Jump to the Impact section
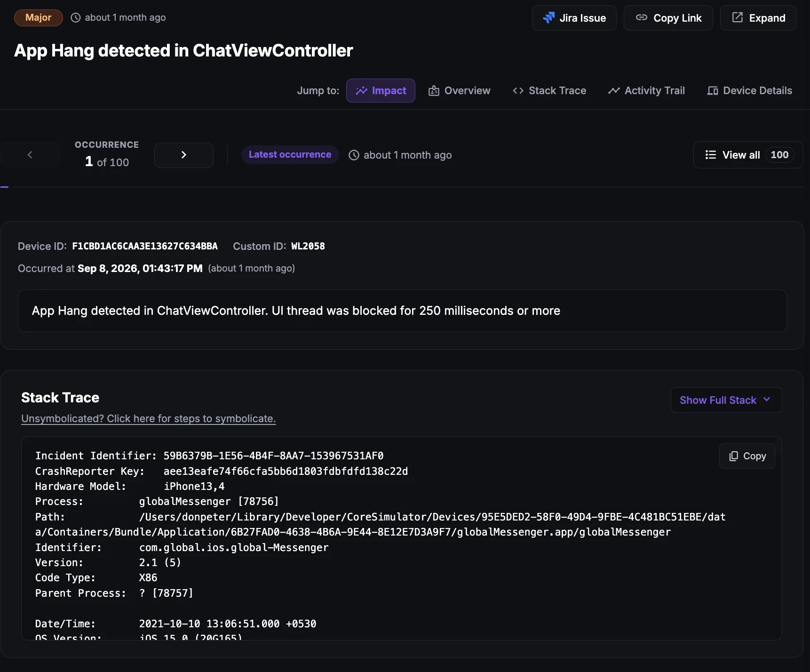The height and width of the screenshot is (672, 810). tap(381, 90)
